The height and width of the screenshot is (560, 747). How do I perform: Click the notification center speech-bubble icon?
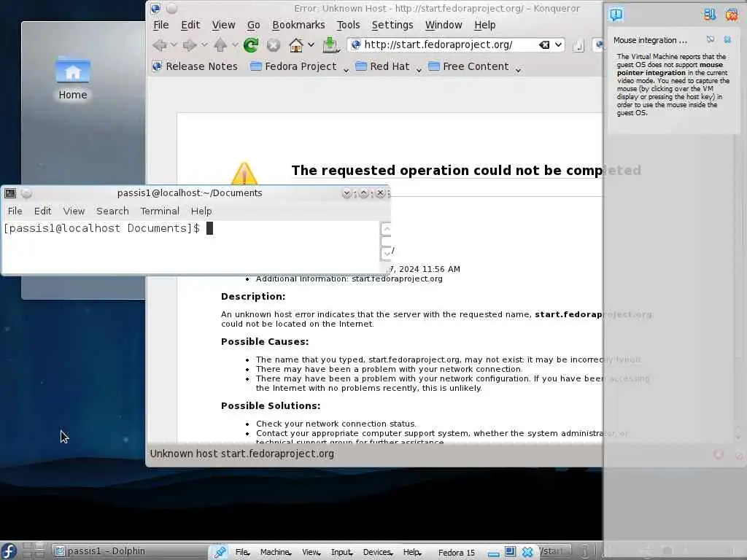[x=616, y=15]
